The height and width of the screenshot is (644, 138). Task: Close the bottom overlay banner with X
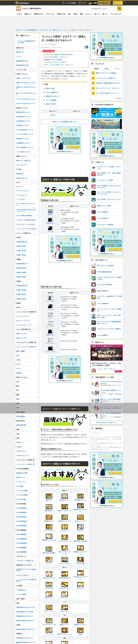pos(135,405)
